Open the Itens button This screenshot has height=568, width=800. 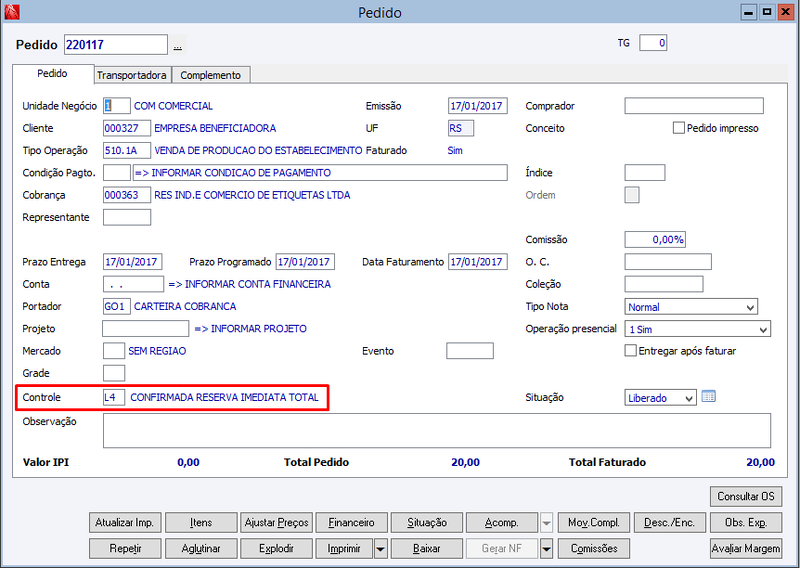point(201,523)
